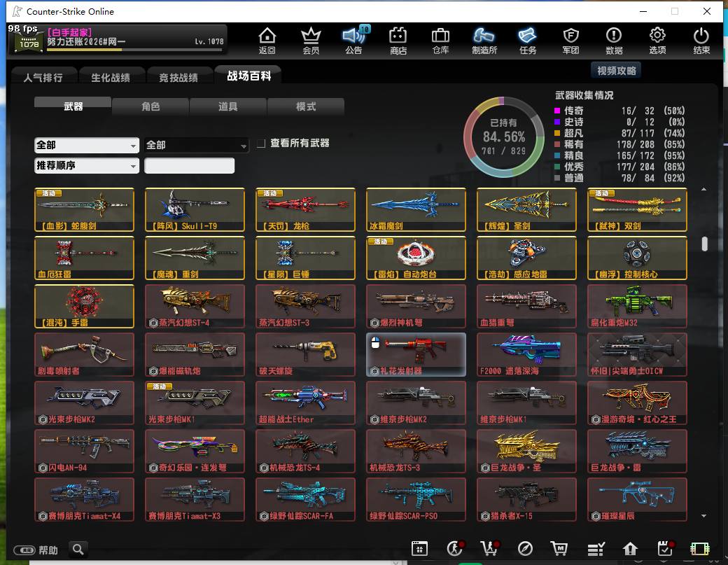Screen dimensions: 728x565
Task: Click the film strip icon in bottom bar
Action: (700, 549)
